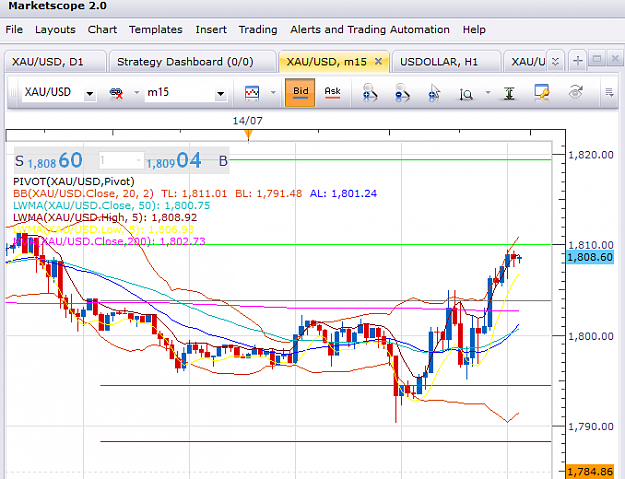Click the LWMA Close 50 indicator label
This screenshot has width=625, height=479.
click(x=112, y=206)
